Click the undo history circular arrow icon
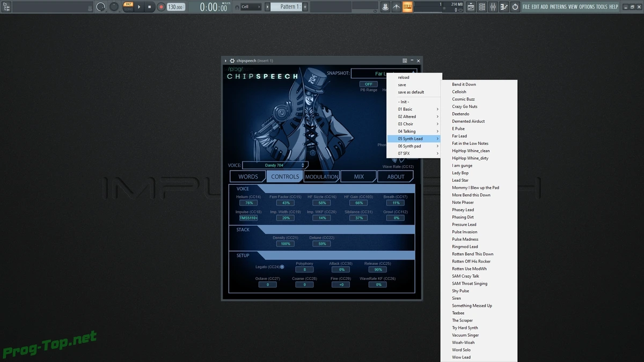Screen dimensions: 644x362 [515, 7]
